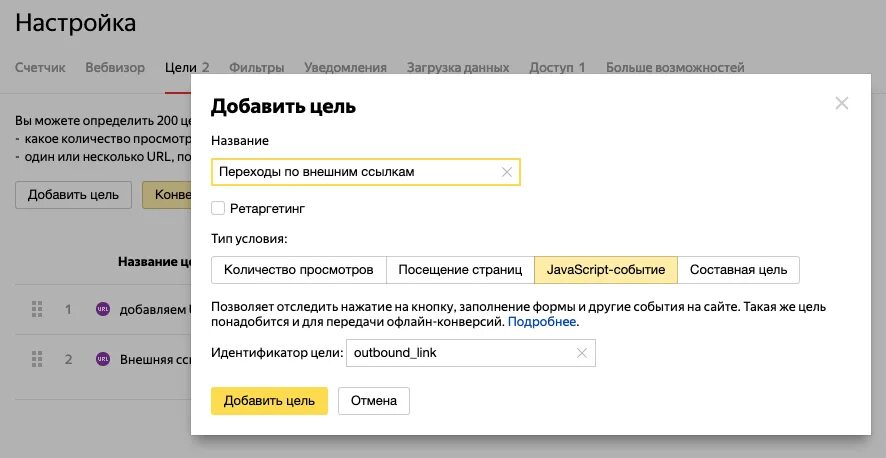Follow the Подробнее link
Screen dimensions: 886x458
point(542,322)
